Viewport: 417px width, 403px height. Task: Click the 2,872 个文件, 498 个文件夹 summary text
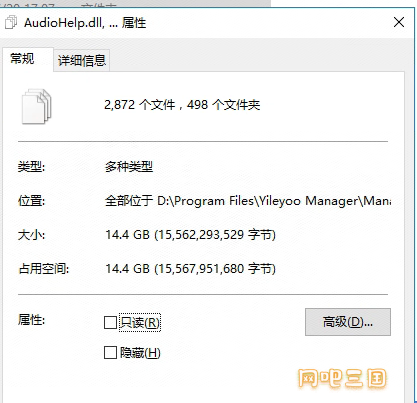click(x=182, y=105)
